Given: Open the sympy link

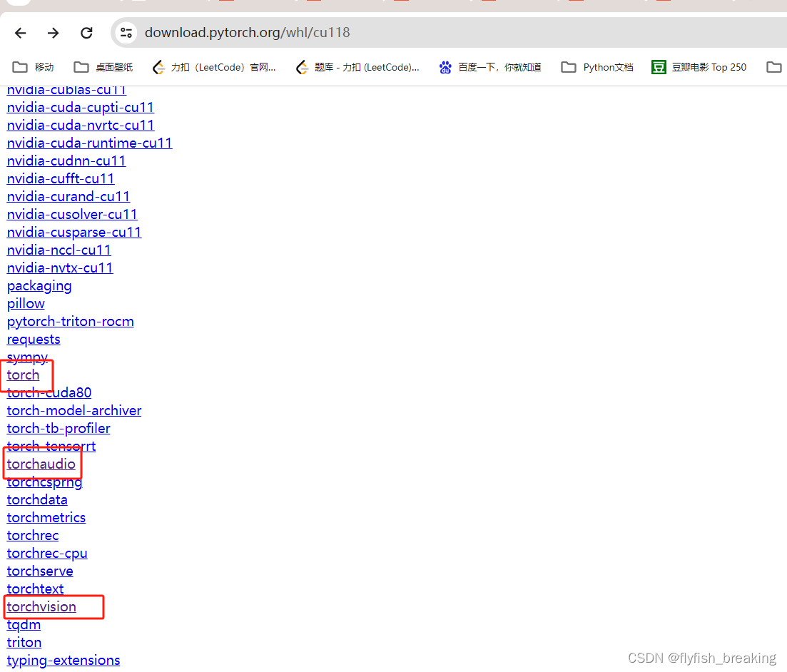Looking at the screenshot, I should (27, 357).
